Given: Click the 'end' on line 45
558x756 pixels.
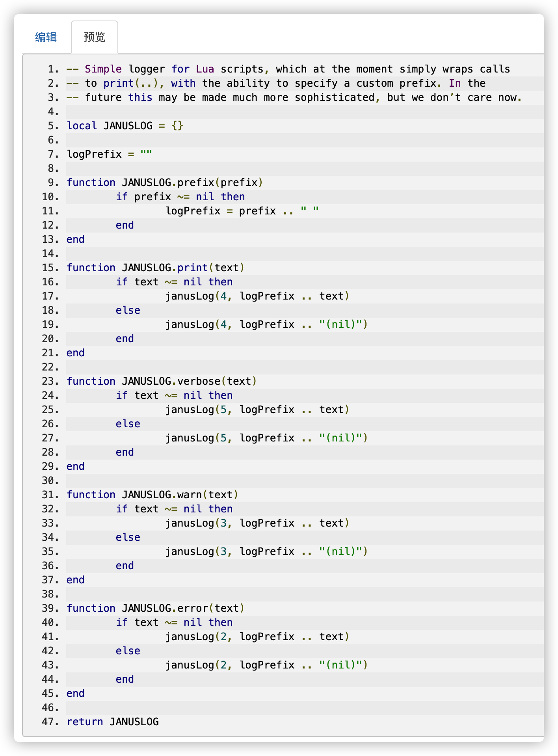Looking at the screenshot, I should (x=76, y=693).
